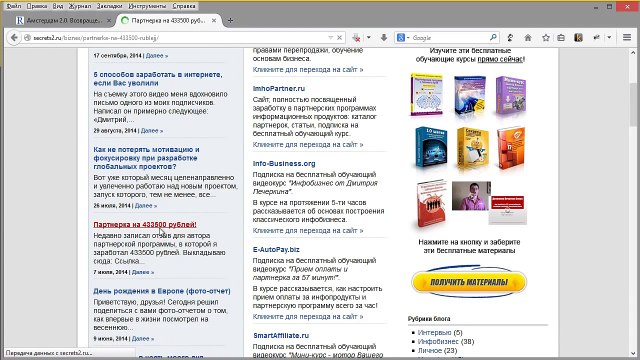Click the address bar URL
Viewport: 640px width, 360px height.
point(96,38)
